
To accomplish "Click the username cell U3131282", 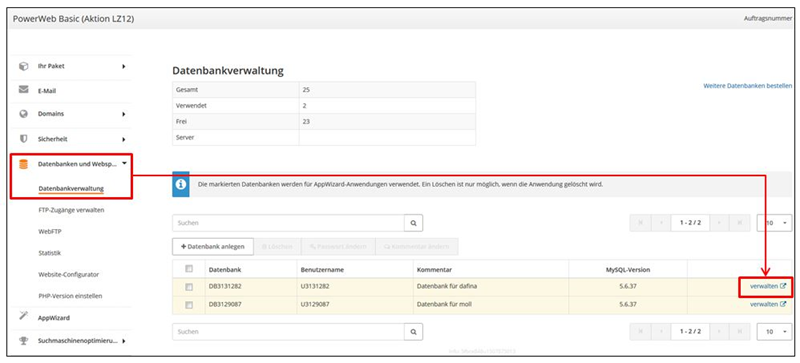I will 315,286.
